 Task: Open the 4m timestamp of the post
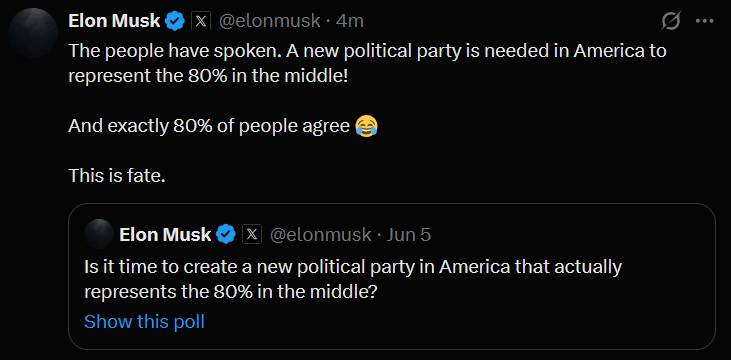pos(350,21)
